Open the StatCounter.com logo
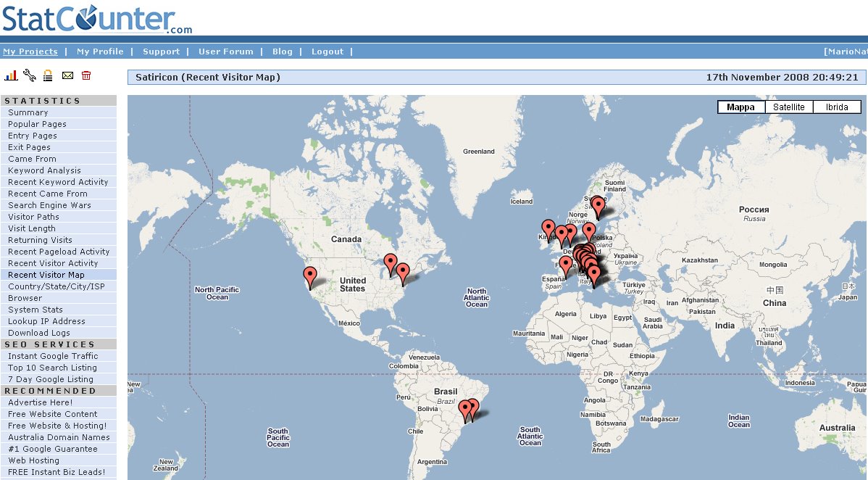The height and width of the screenshot is (480, 868). point(97,19)
